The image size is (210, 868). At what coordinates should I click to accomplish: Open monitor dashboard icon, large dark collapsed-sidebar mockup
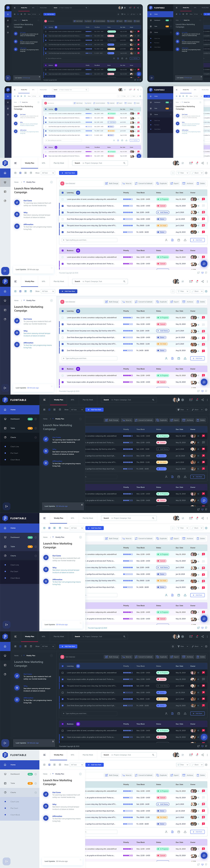tap(5, 656)
